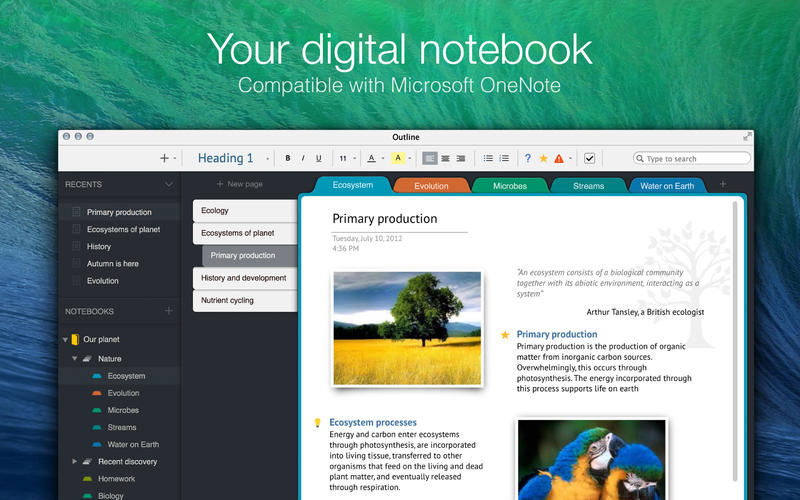
Task: Select the Nature section group icon
Action: pyautogui.click(x=87, y=359)
